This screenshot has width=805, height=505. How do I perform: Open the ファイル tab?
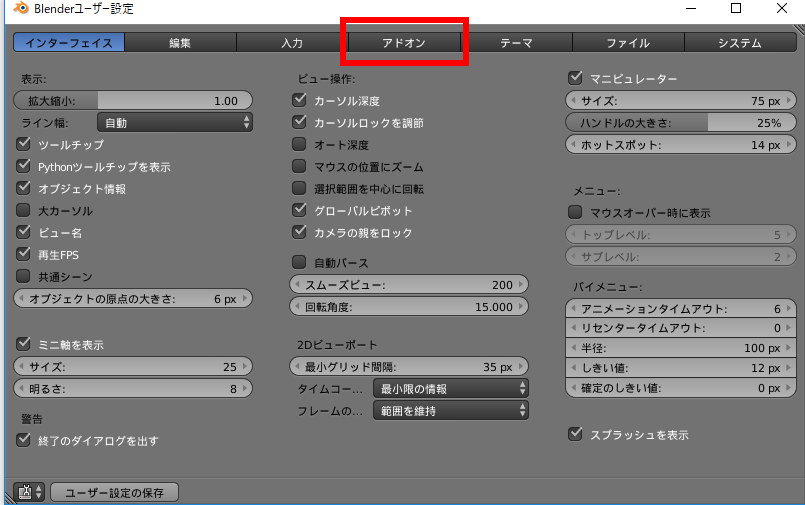tap(628, 43)
